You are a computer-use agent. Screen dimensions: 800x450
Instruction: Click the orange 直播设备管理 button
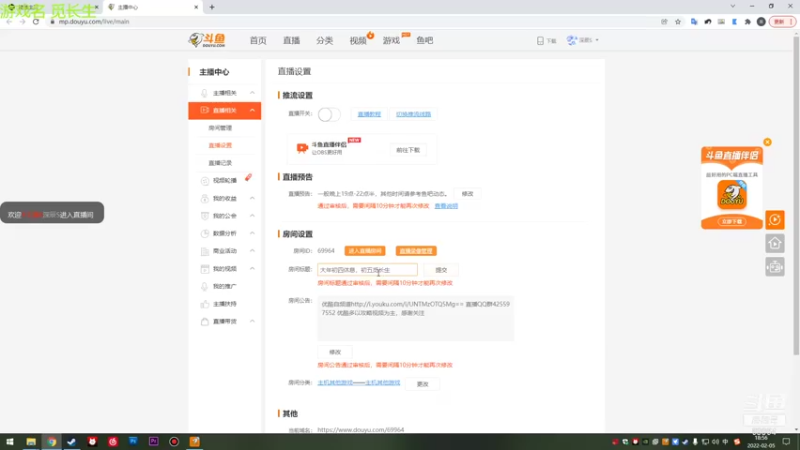pyautogui.click(x=416, y=251)
